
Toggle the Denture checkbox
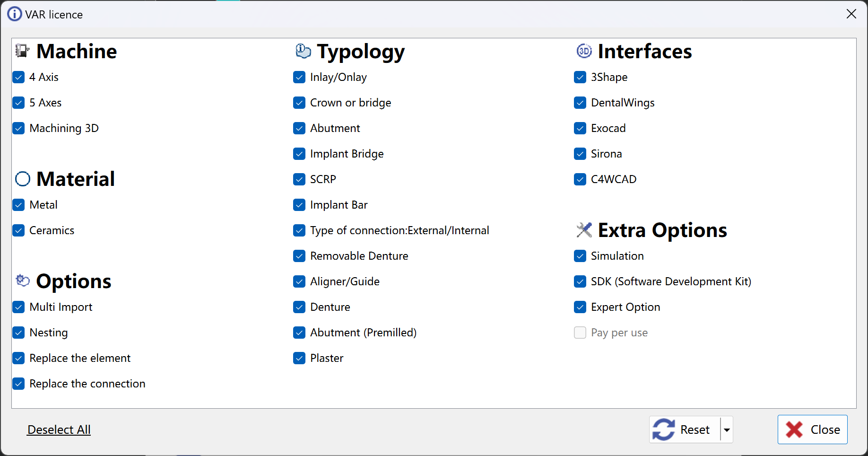299,307
